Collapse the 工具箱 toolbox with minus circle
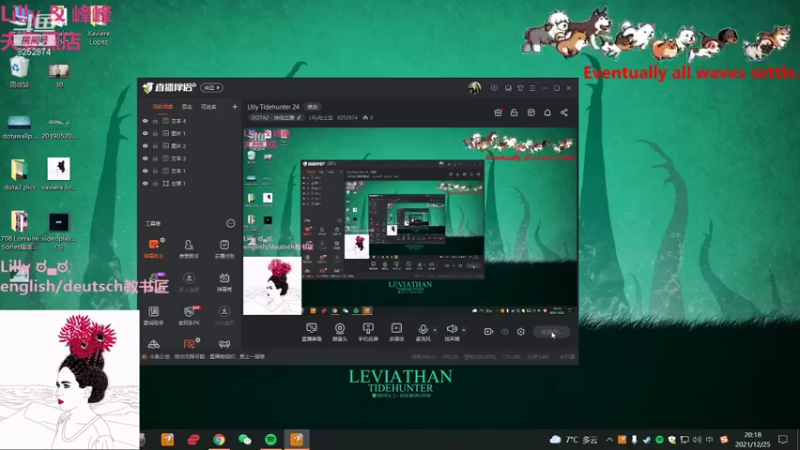800x450 pixels. click(x=231, y=223)
